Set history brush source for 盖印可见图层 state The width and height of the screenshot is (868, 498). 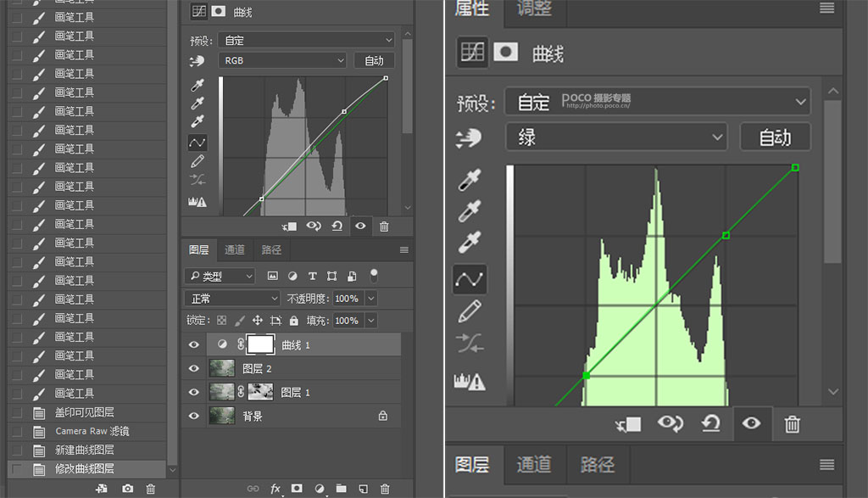17,412
